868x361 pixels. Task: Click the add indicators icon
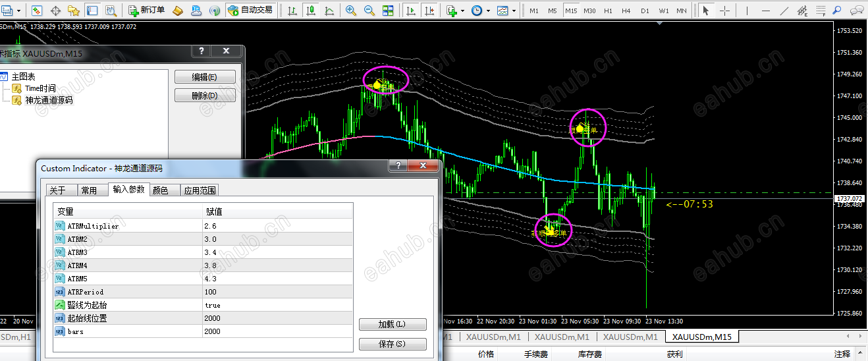pyautogui.click(x=451, y=11)
